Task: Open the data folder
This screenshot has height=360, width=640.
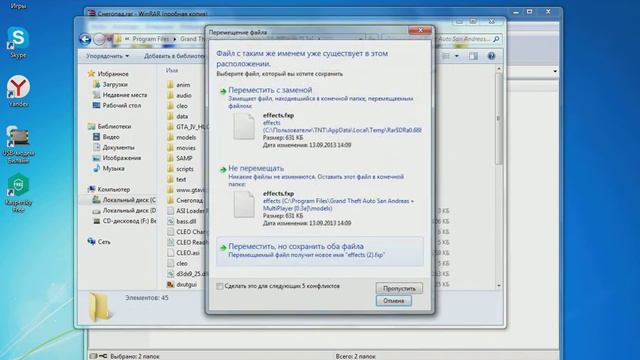Action: pos(177,116)
